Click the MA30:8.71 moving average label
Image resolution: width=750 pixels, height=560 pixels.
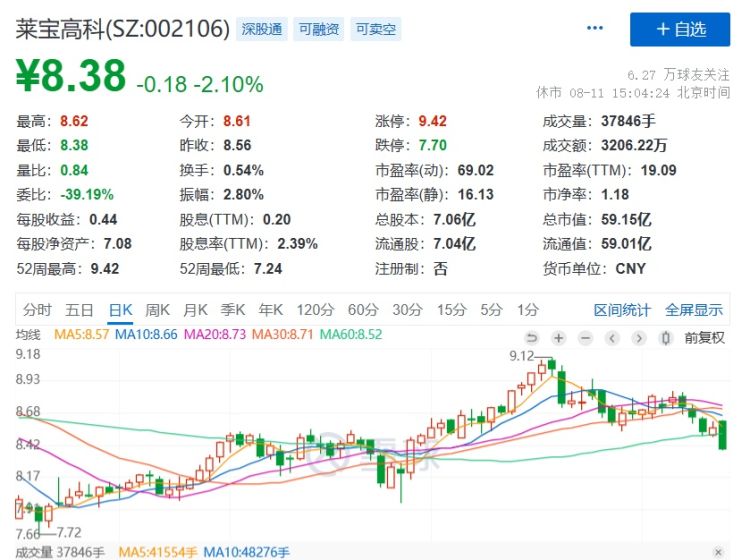tap(282, 334)
